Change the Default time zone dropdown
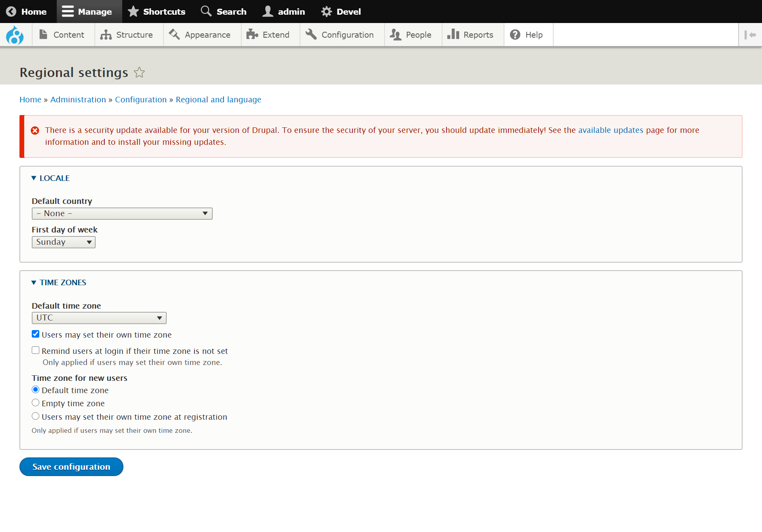The height and width of the screenshot is (532, 762). (98, 317)
